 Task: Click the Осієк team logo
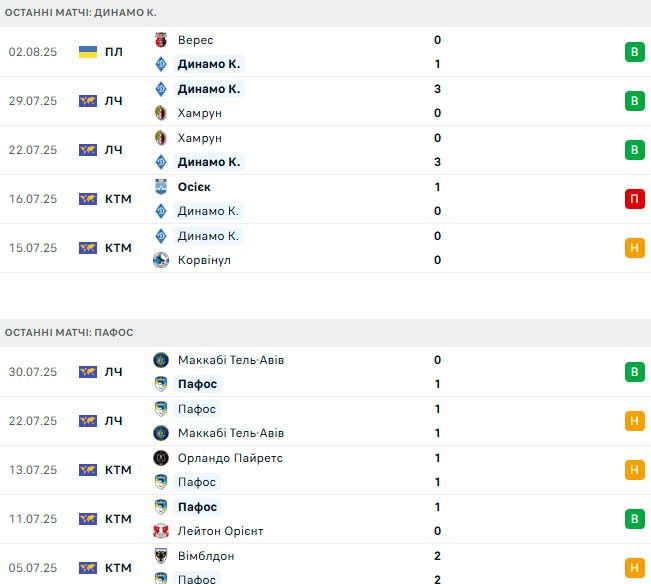pos(161,187)
